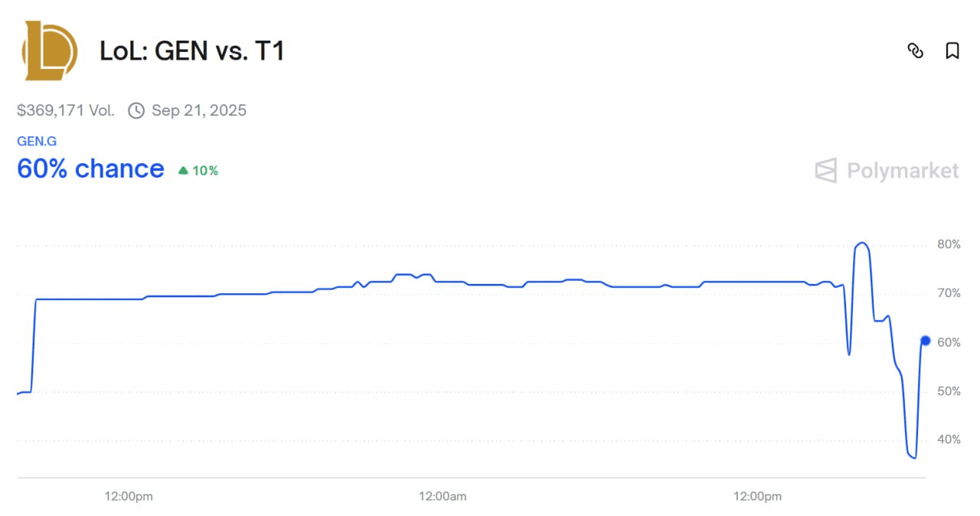980x516 pixels.
Task: Select the 12:00am time axis marker
Action: 443,496
